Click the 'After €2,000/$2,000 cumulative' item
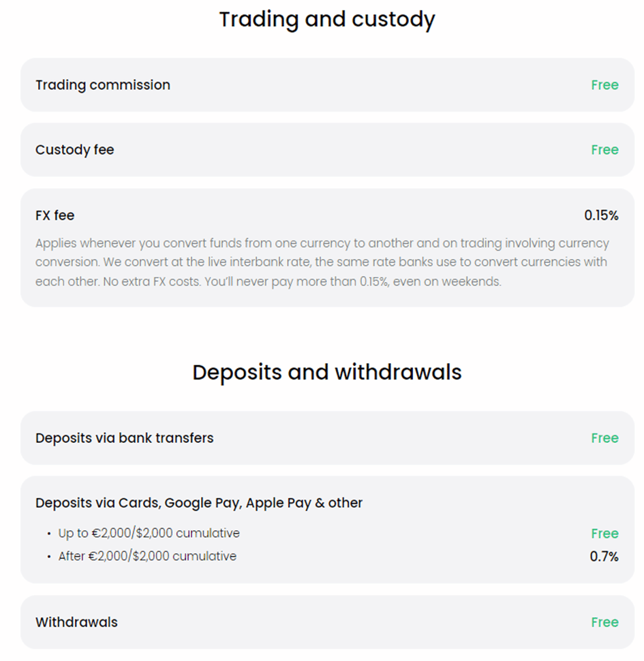The image size is (644, 661). [147, 556]
